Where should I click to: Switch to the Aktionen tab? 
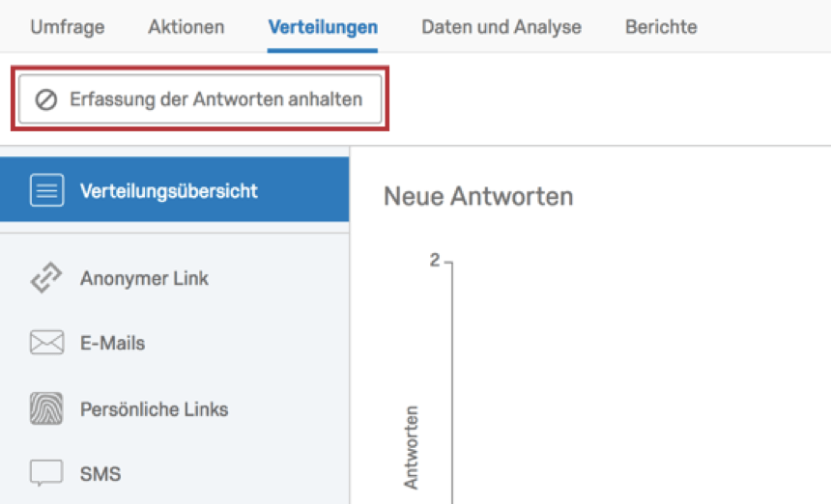[x=186, y=27]
